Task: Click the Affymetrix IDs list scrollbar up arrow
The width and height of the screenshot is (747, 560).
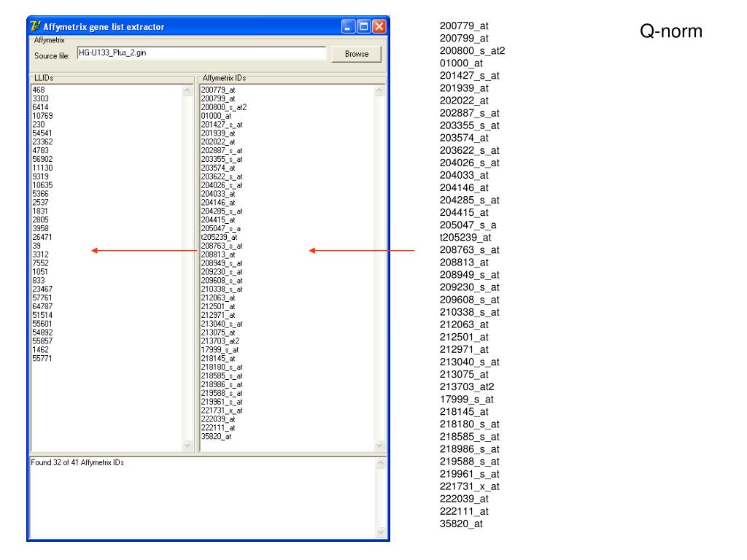Action: 379,90
